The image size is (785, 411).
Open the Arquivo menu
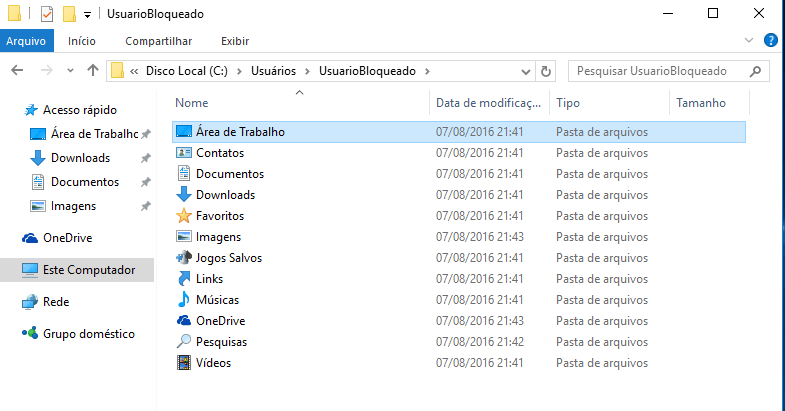coord(26,41)
